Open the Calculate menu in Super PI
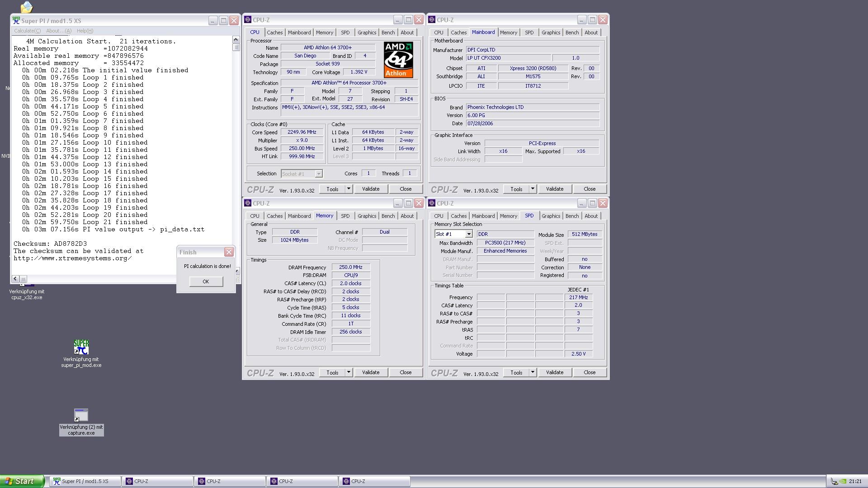 27,31
